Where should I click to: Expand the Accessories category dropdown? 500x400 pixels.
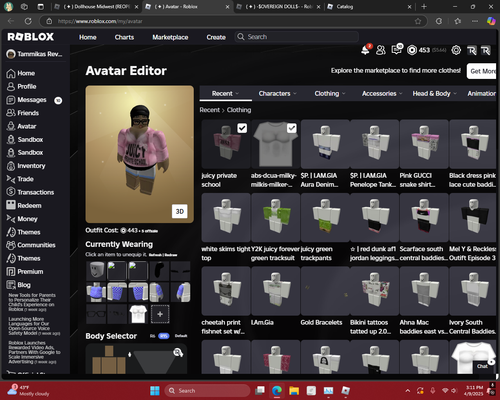[382, 93]
